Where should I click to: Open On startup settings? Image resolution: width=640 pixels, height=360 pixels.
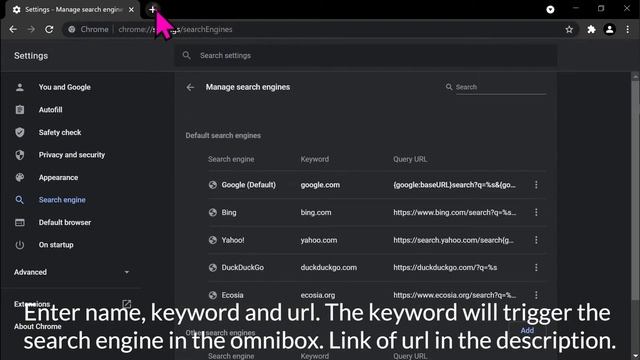tap(56, 245)
